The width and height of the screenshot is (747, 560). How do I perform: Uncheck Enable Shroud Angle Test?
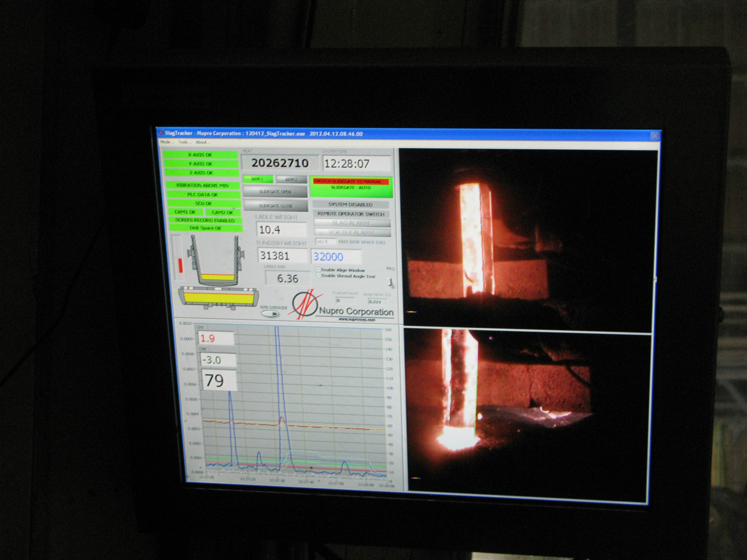[x=318, y=275]
